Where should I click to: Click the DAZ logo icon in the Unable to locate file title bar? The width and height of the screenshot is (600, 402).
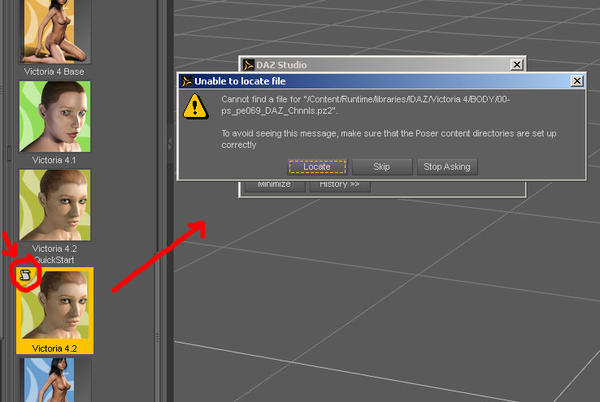click(187, 81)
